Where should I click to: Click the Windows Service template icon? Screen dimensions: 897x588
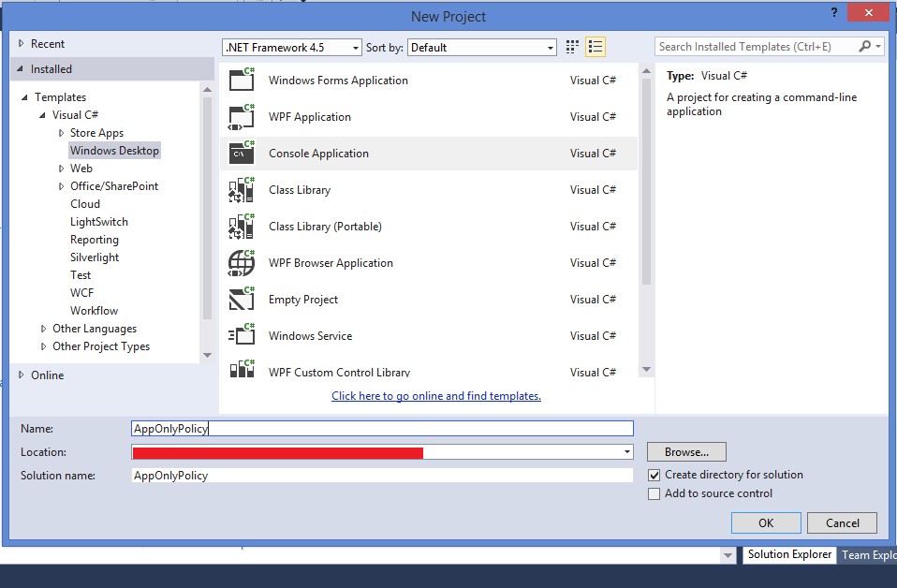pos(242,336)
